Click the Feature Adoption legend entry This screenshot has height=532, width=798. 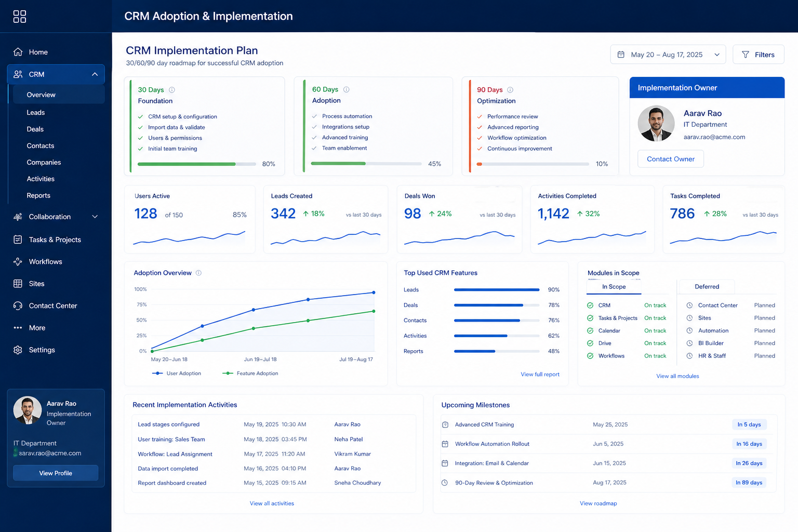250,374
